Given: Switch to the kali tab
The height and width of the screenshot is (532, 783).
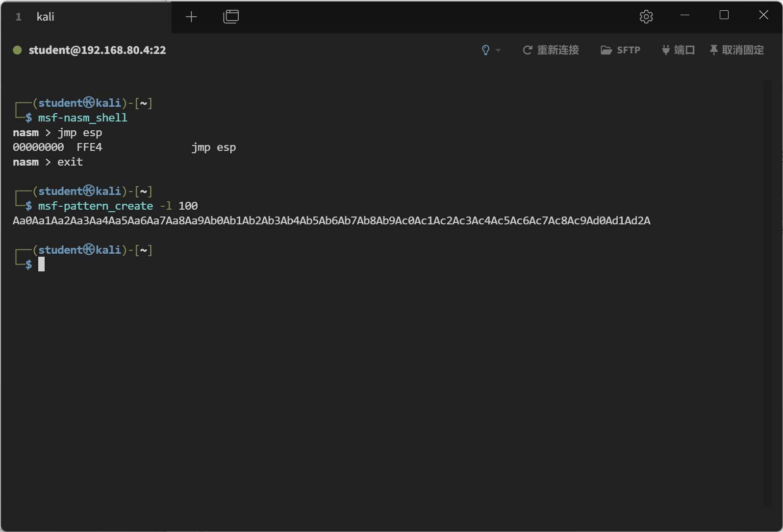Looking at the screenshot, I should (x=45, y=17).
